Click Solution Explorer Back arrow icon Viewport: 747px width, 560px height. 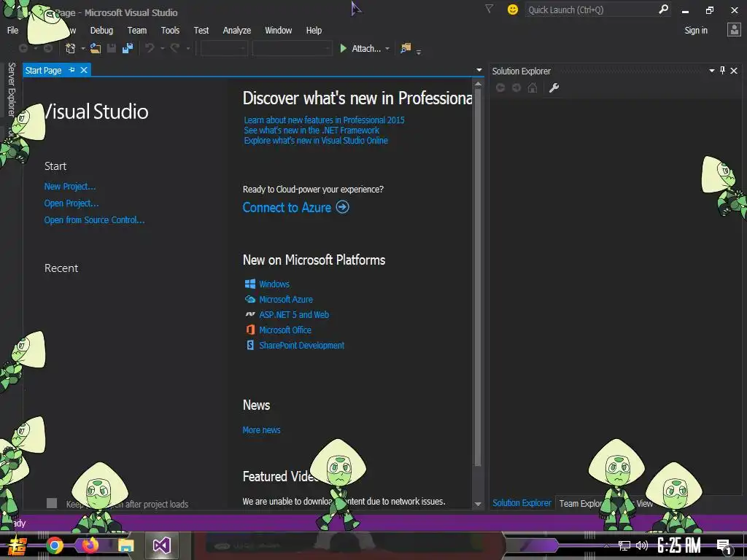500,87
